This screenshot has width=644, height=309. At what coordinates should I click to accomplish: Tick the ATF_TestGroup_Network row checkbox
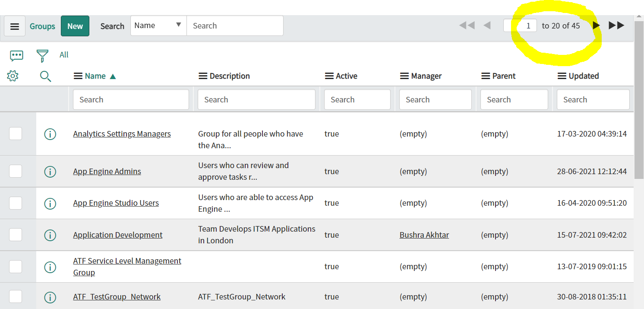tap(16, 297)
